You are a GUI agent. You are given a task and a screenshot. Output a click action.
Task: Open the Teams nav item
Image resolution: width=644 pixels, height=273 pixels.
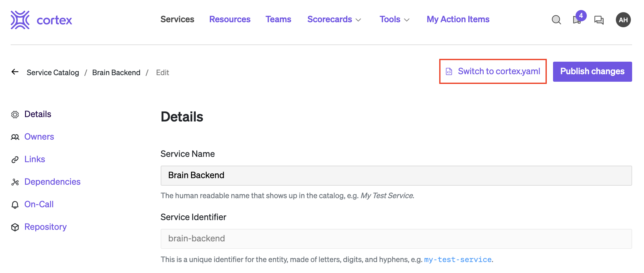click(278, 19)
